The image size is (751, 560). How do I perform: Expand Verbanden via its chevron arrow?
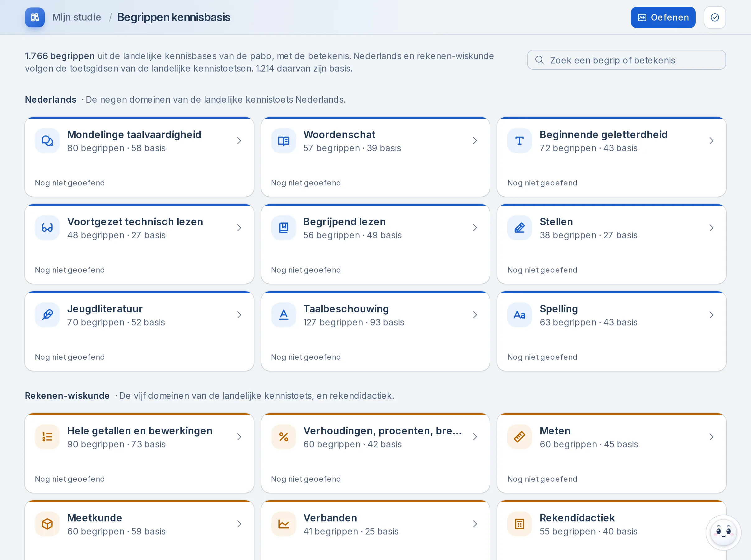475,524
